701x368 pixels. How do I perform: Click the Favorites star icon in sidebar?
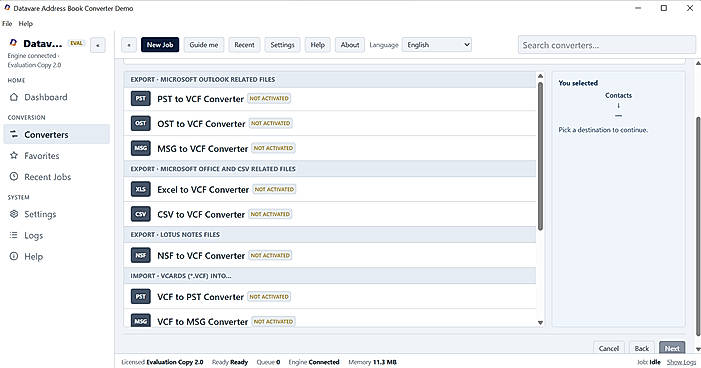coord(14,156)
